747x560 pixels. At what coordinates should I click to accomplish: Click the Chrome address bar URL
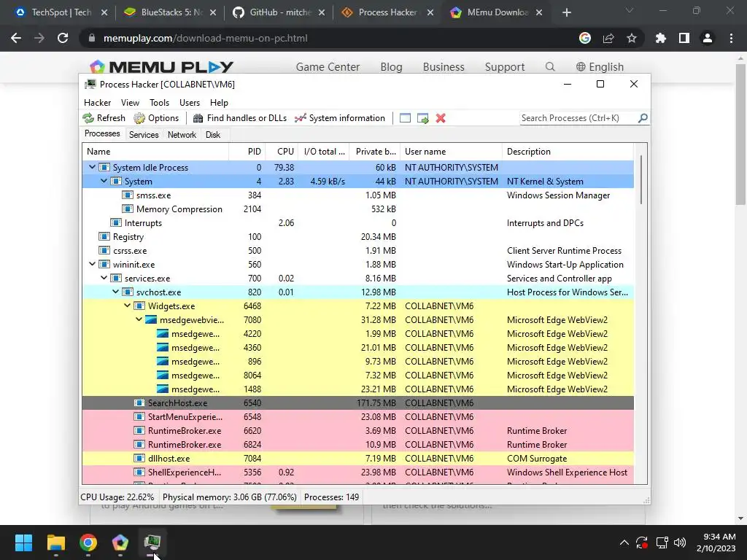(205, 38)
